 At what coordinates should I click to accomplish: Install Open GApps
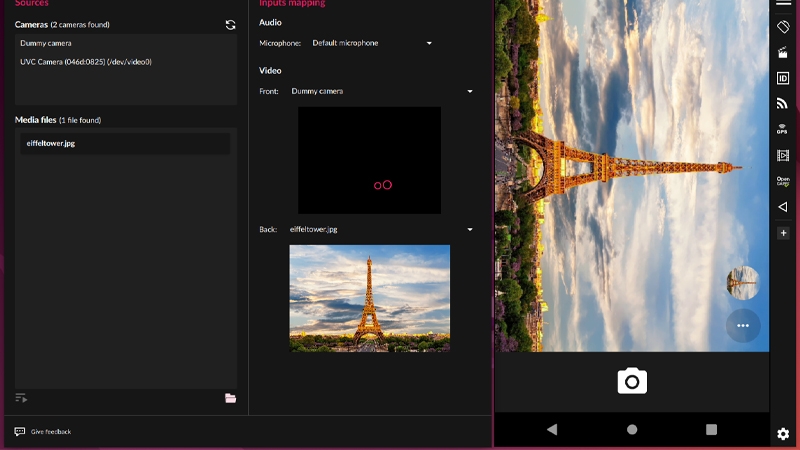(783, 181)
